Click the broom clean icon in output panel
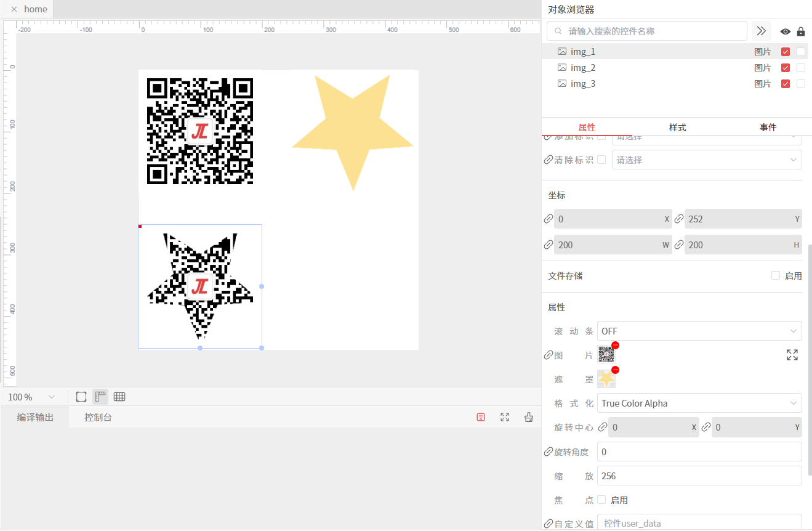 (x=528, y=417)
